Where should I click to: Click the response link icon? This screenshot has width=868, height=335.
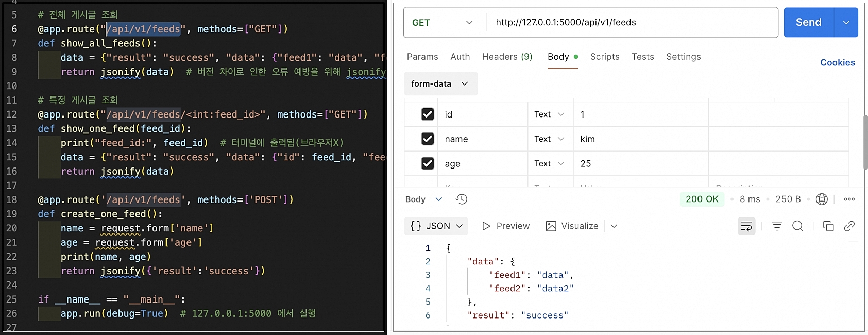[x=849, y=226]
